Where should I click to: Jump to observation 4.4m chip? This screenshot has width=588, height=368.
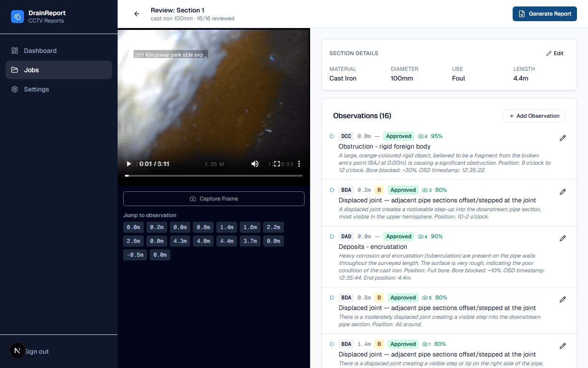(227, 241)
